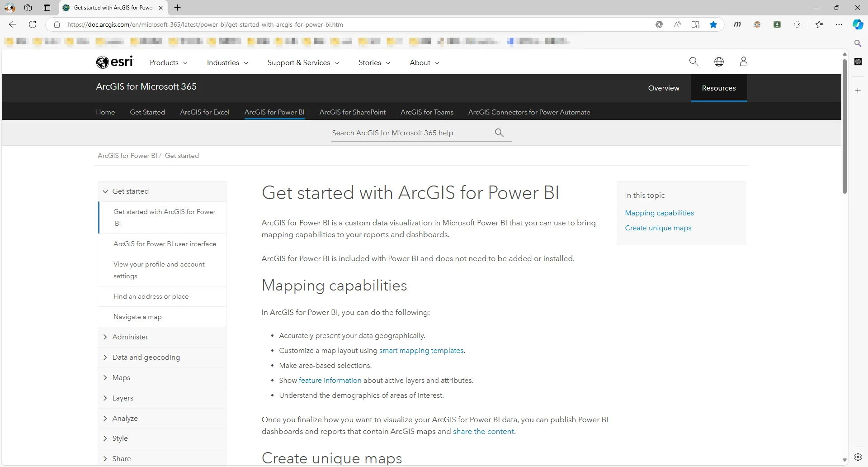Open the Esri site search

pyautogui.click(x=693, y=62)
